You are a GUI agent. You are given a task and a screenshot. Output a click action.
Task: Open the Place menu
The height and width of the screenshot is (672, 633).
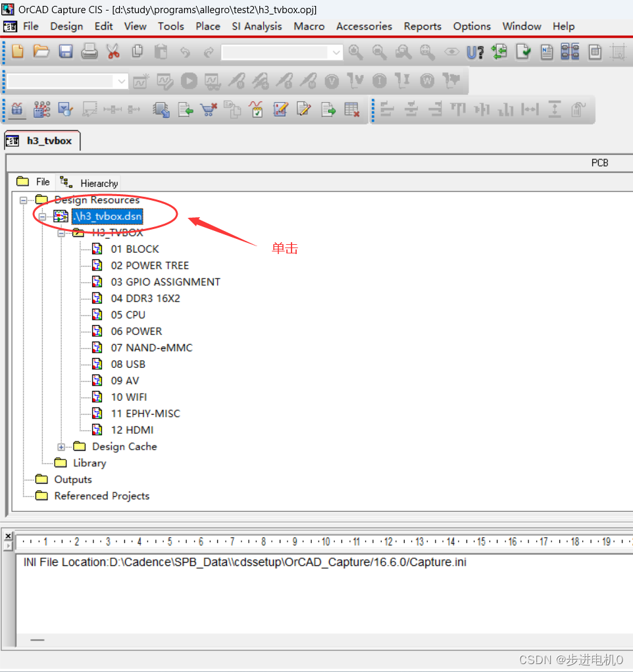coord(208,26)
